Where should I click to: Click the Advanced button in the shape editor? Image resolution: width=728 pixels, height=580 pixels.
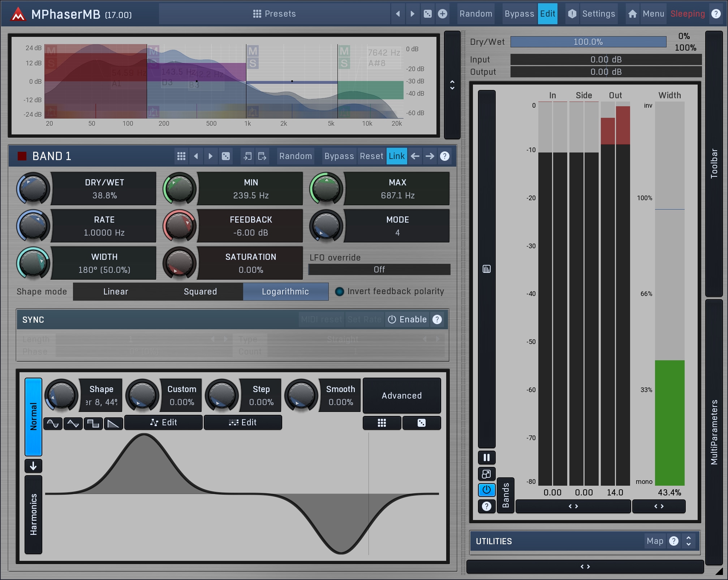(x=401, y=396)
